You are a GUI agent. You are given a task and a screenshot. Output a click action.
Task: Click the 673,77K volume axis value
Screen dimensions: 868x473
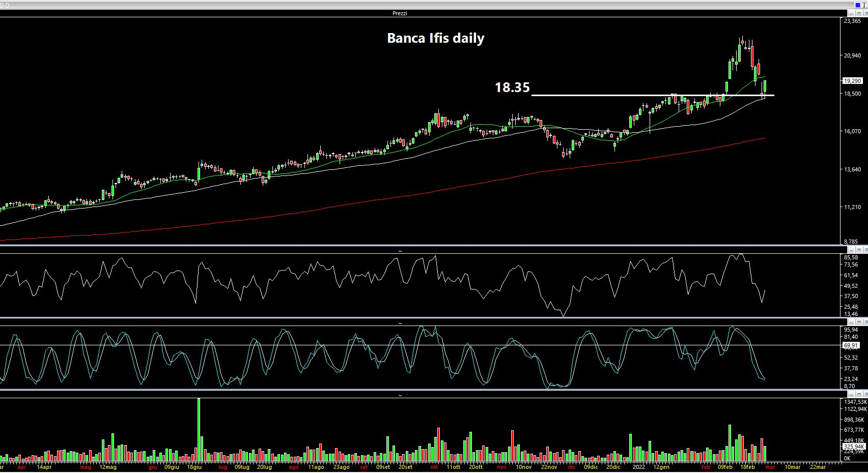(854, 430)
